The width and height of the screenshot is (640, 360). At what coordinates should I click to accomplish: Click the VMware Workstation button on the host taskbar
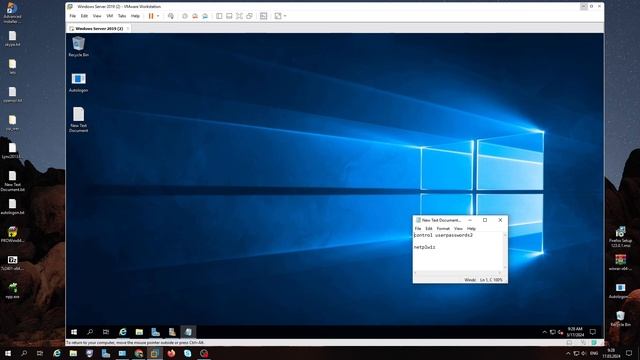[x=155, y=353]
